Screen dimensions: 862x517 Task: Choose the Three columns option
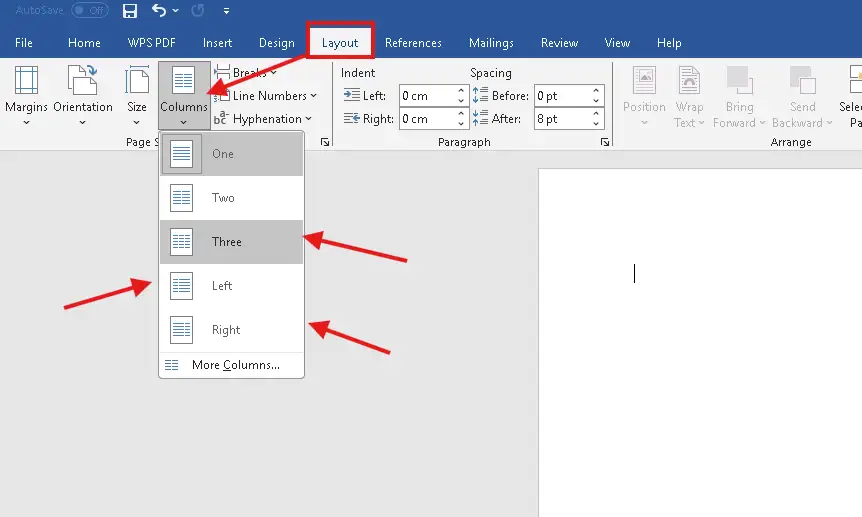pos(231,242)
